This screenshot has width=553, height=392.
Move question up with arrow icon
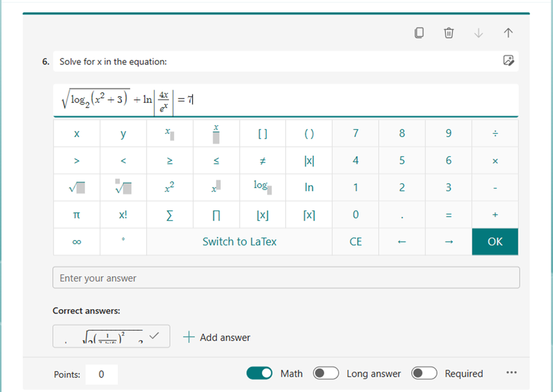click(x=508, y=33)
